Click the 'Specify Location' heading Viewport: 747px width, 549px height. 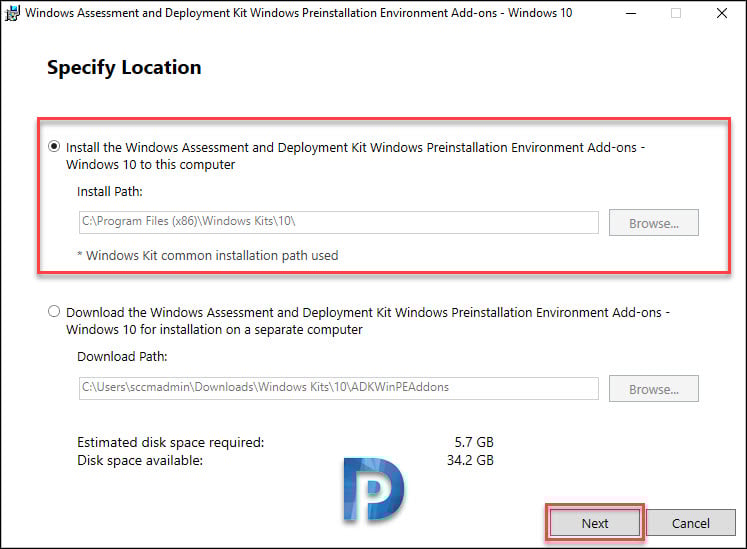[124, 67]
